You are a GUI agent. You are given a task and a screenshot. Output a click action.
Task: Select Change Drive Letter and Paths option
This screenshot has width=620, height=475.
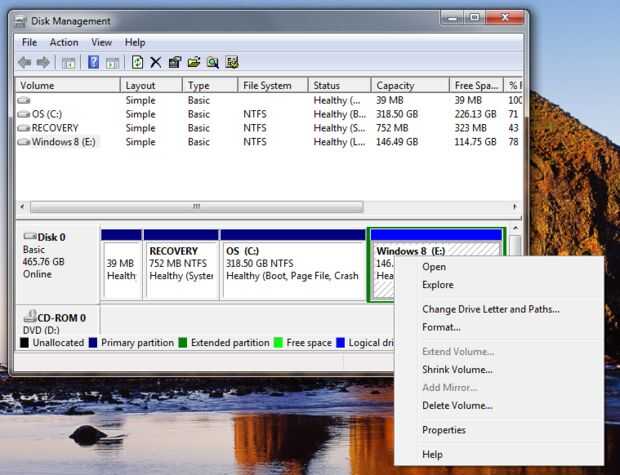tap(490, 310)
